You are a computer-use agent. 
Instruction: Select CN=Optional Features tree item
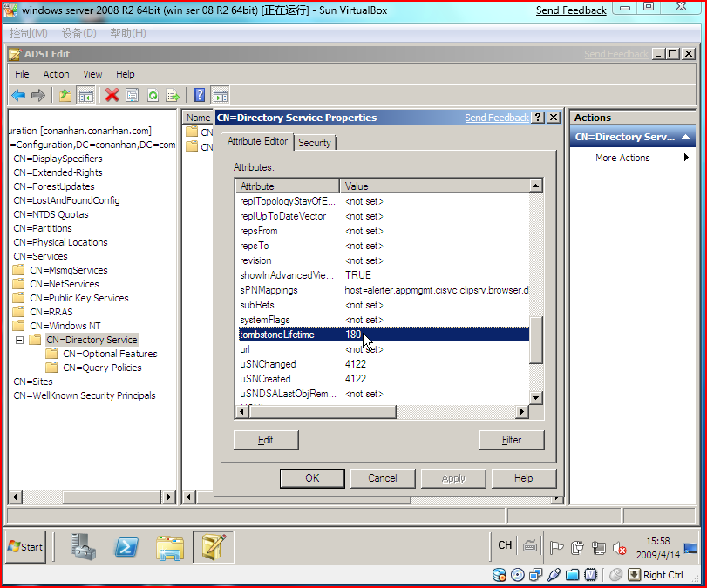[x=110, y=354]
